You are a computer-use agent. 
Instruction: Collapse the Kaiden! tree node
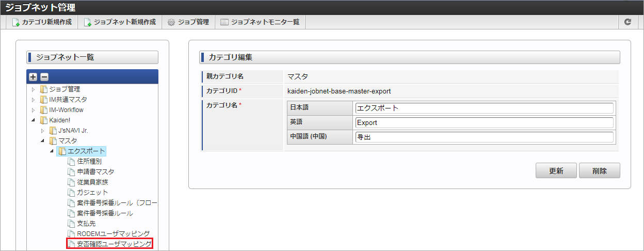tap(34, 120)
